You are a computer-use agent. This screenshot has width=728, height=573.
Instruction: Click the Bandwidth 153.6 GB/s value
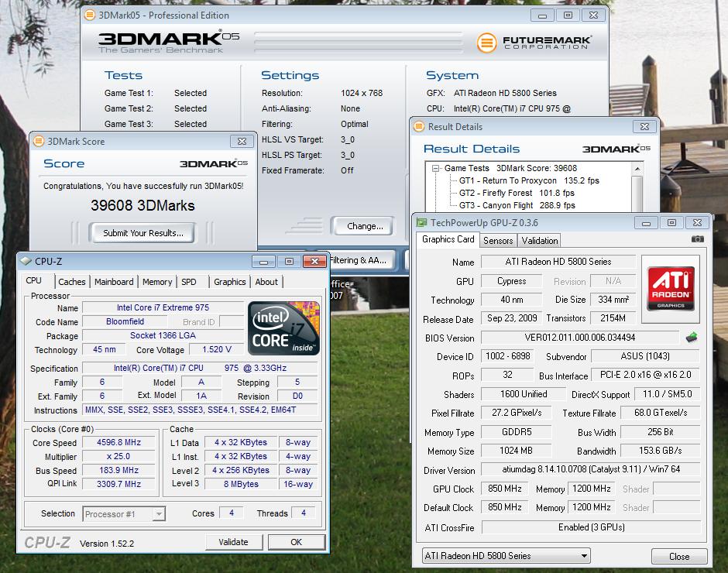(660, 451)
